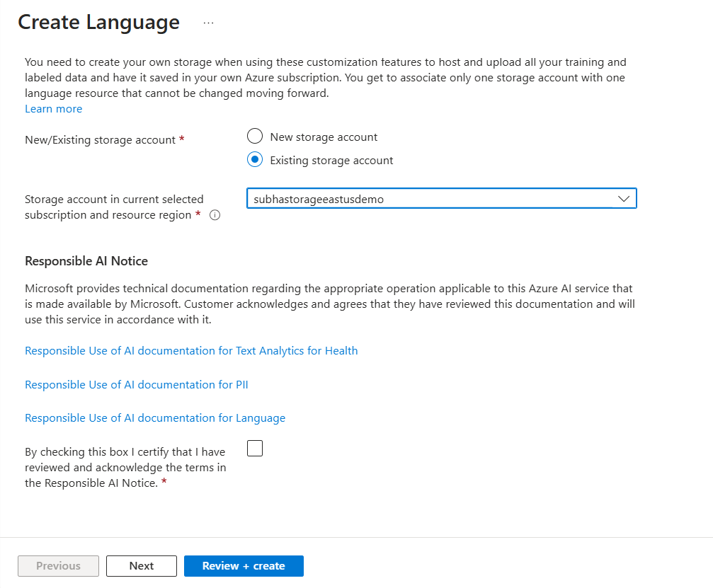The width and height of the screenshot is (713, 588).
Task: Click the Previous button
Action: pyautogui.click(x=58, y=566)
